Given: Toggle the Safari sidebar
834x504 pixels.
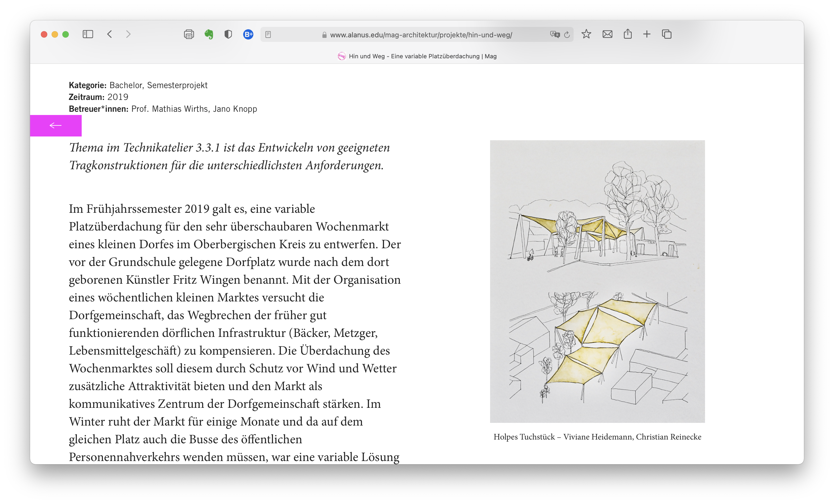Looking at the screenshot, I should point(88,34).
